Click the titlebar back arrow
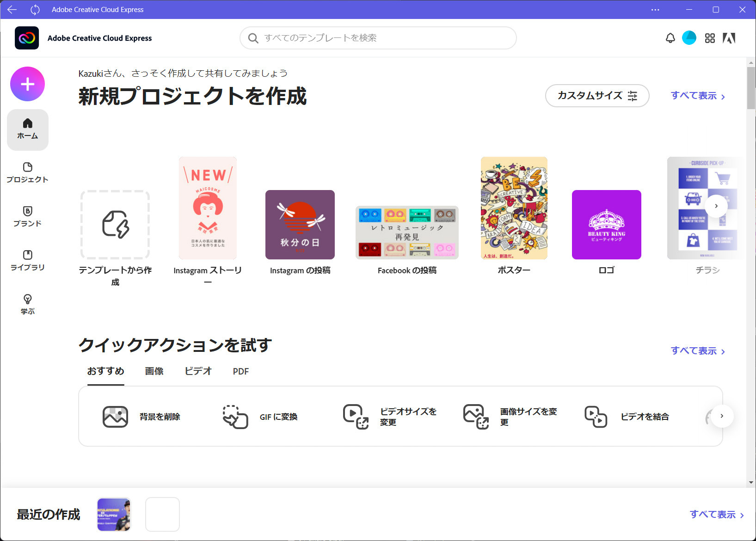Viewport: 756px width, 541px height. point(12,9)
